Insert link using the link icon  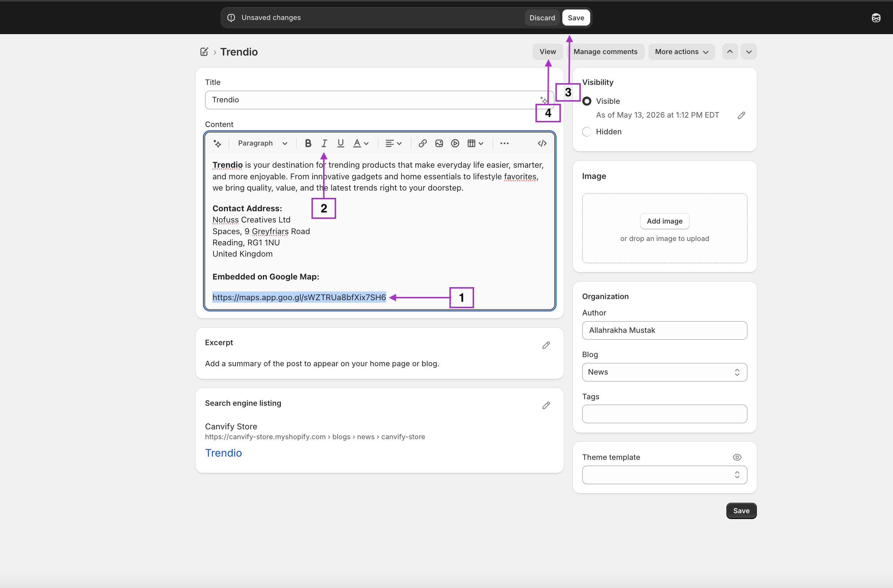(423, 143)
